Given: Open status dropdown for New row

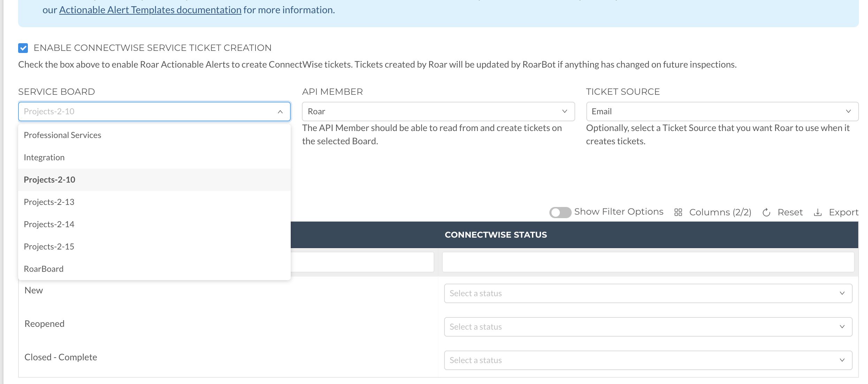Looking at the screenshot, I should (x=648, y=293).
